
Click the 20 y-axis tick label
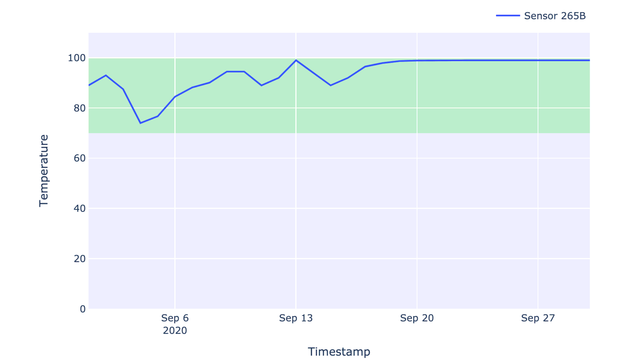coord(79,259)
